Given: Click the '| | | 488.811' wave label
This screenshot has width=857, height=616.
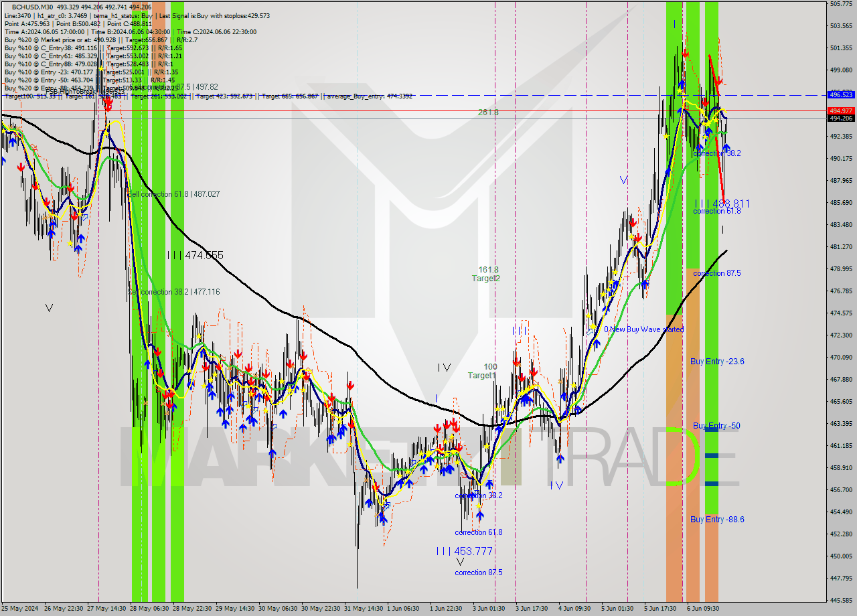Looking at the screenshot, I should [721, 203].
